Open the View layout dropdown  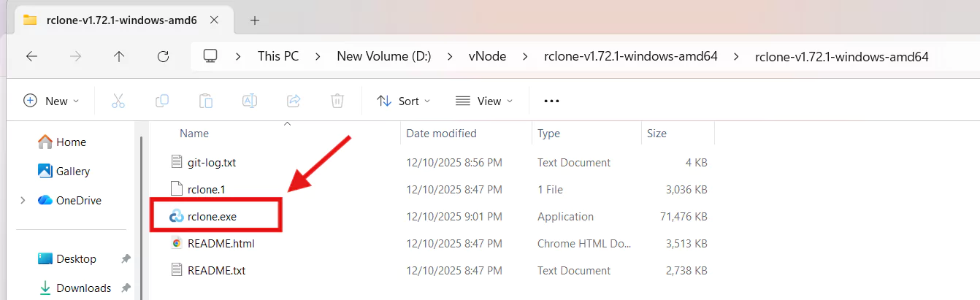pyautogui.click(x=483, y=101)
